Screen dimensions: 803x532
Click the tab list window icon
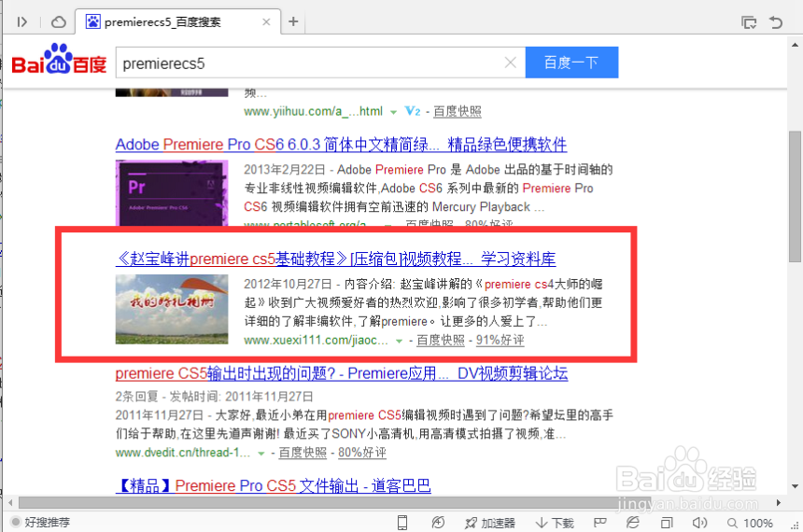(749, 22)
